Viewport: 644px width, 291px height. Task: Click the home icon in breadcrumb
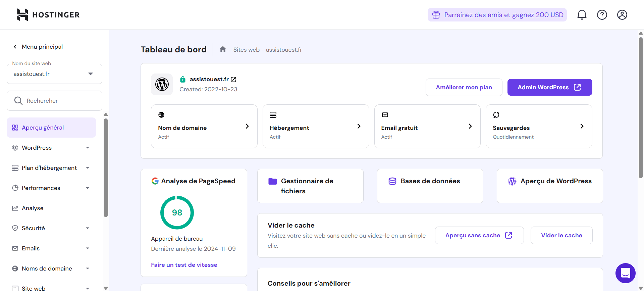pyautogui.click(x=223, y=49)
